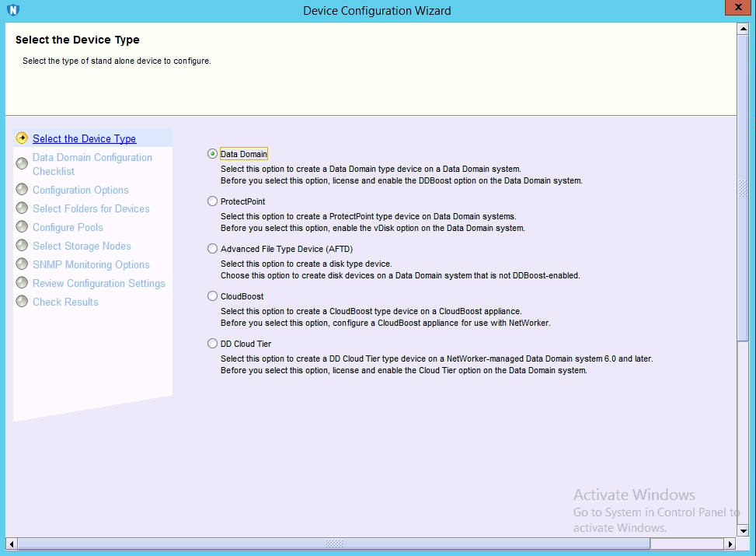Select the Data Domain radio button

[x=213, y=154]
